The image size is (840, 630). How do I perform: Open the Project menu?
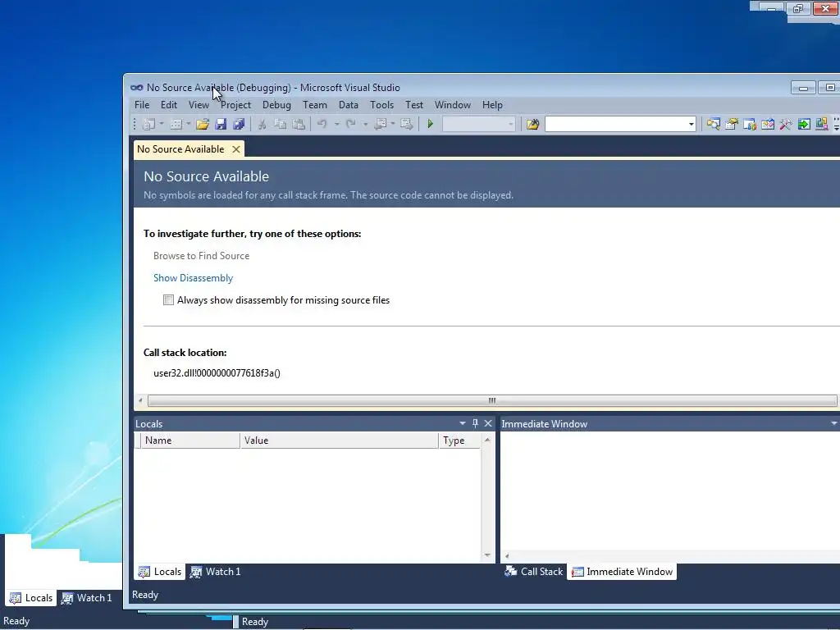pyautogui.click(x=235, y=105)
